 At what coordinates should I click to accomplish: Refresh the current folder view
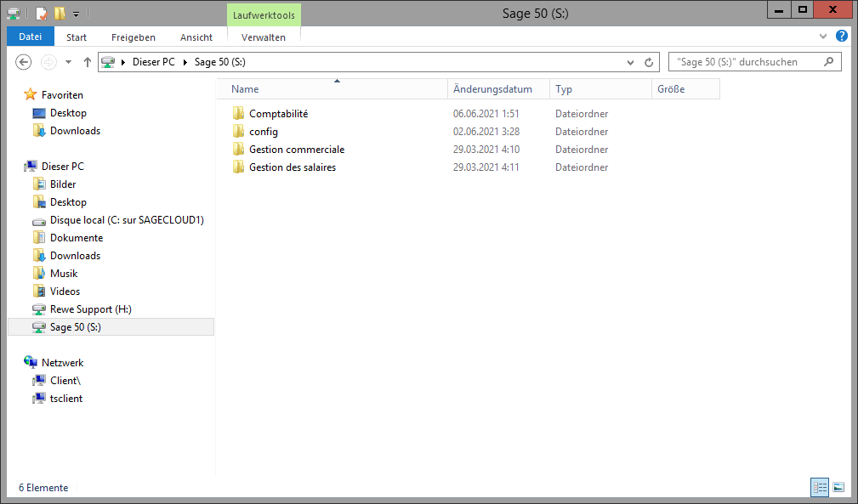(649, 62)
